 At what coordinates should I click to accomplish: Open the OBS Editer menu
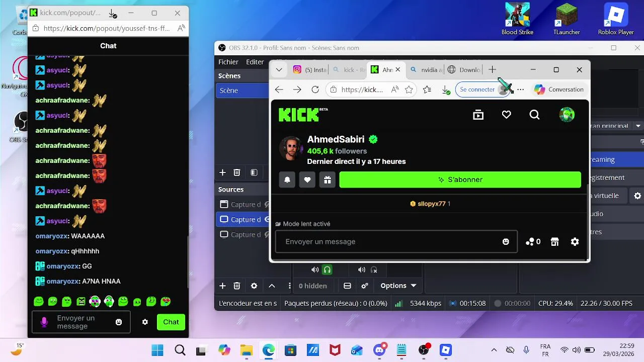pos(255,62)
